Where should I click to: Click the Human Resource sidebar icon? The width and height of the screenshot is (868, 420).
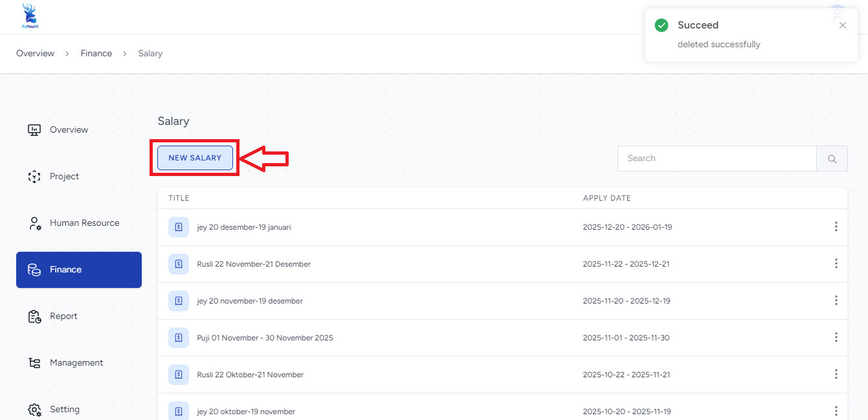[35, 223]
